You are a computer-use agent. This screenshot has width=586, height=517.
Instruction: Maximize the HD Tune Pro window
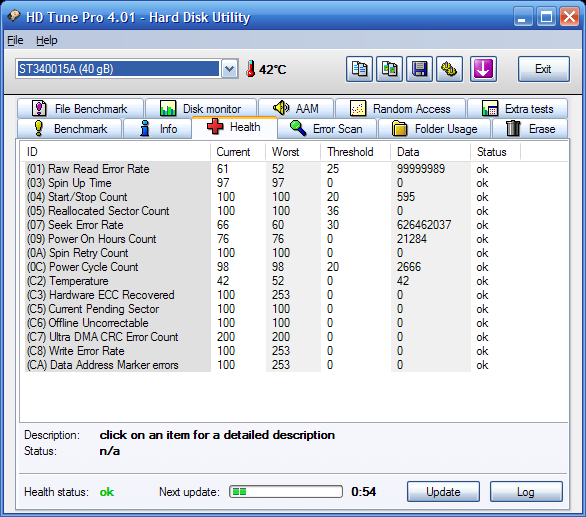(x=546, y=16)
